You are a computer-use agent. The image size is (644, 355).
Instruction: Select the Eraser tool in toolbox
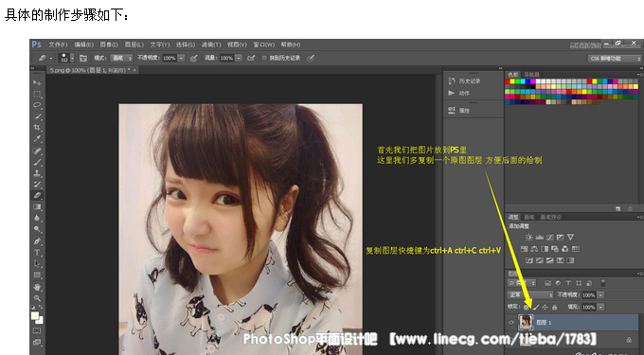37,196
